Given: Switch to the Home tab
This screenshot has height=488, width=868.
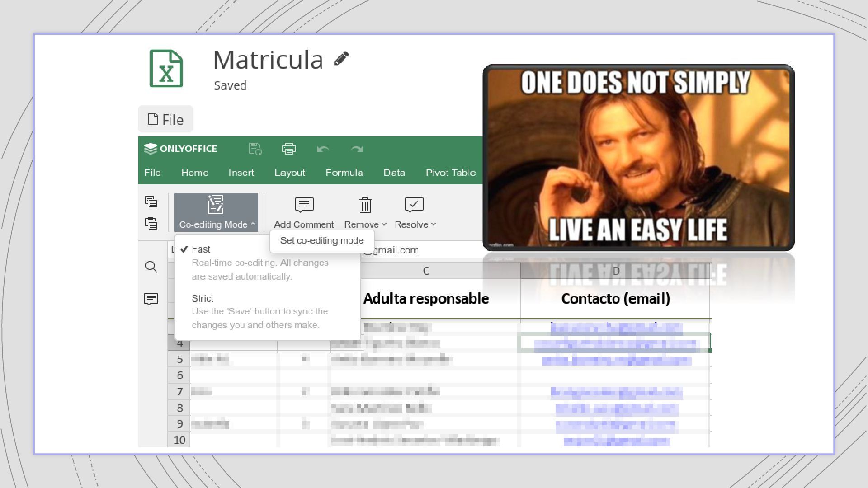Looking at the screenshot, I should (194, 173).
